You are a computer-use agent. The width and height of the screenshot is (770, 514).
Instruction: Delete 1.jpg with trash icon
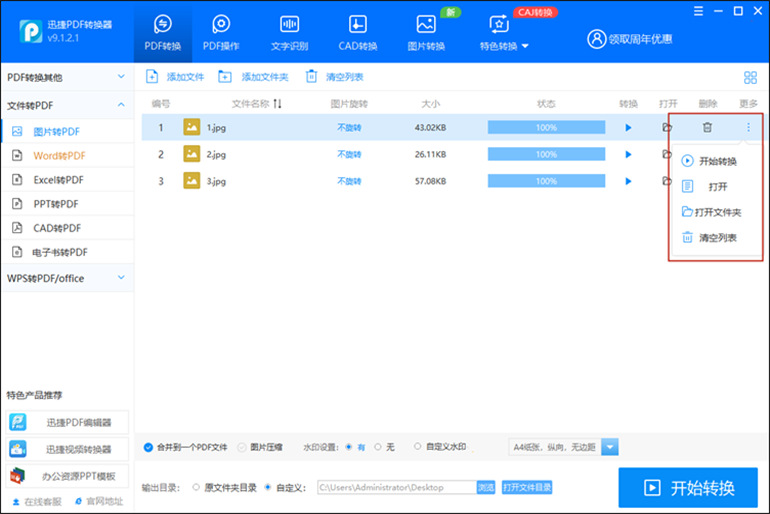(707, 127)
